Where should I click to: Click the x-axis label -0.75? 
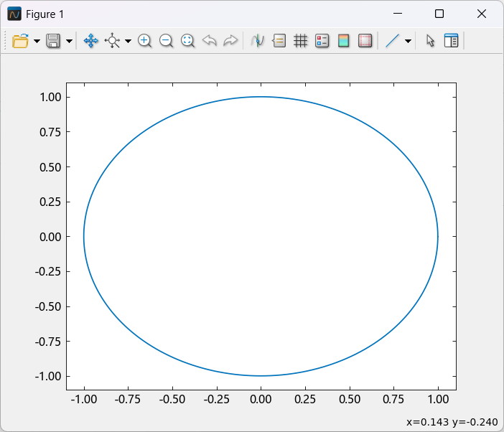point(128,399)
